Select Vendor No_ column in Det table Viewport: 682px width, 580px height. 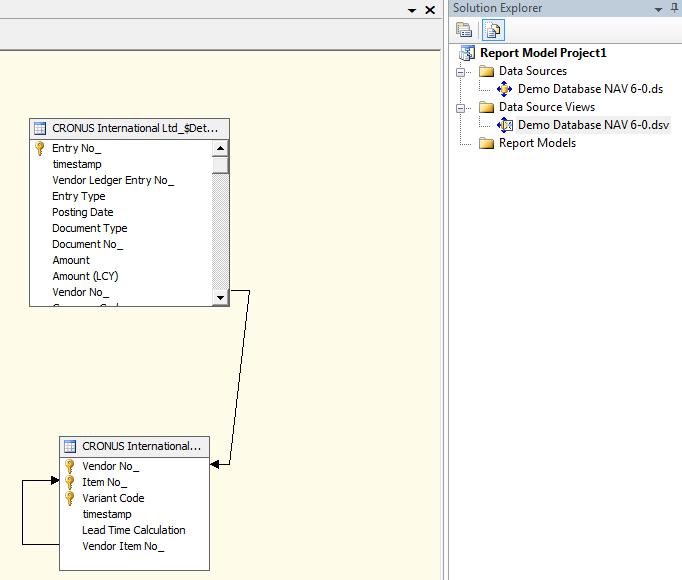[80, 292]
